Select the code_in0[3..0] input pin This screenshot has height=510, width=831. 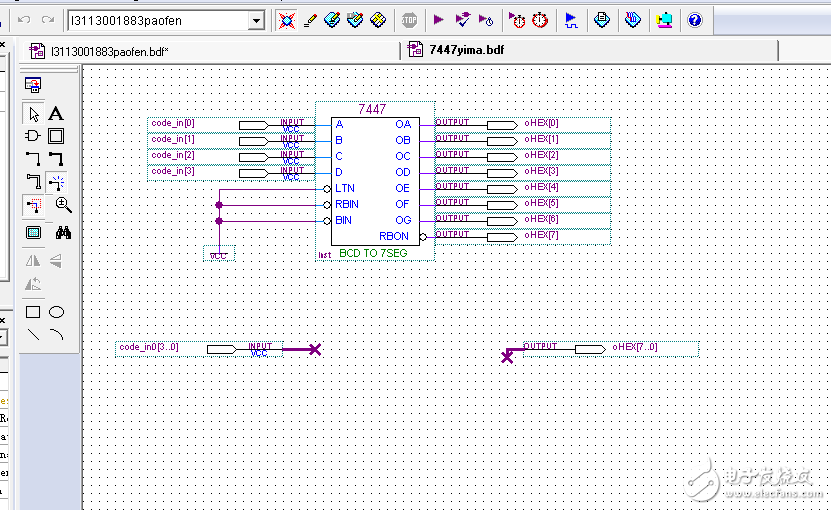[222, 348]
